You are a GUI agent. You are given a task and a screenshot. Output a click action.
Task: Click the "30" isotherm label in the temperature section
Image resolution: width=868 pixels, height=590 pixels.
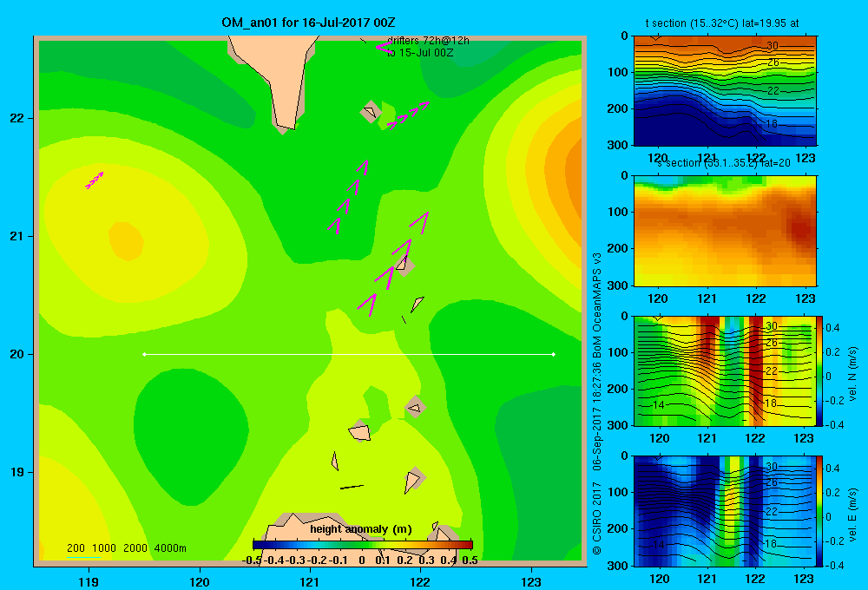coord(773,46)
